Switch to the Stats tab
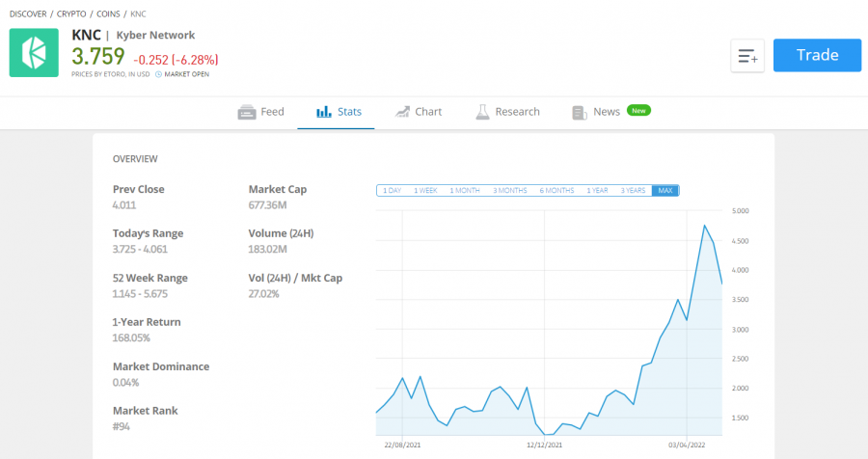Viewport: 868px width, 459px height. pyautogui.click(x=336, y=112)
